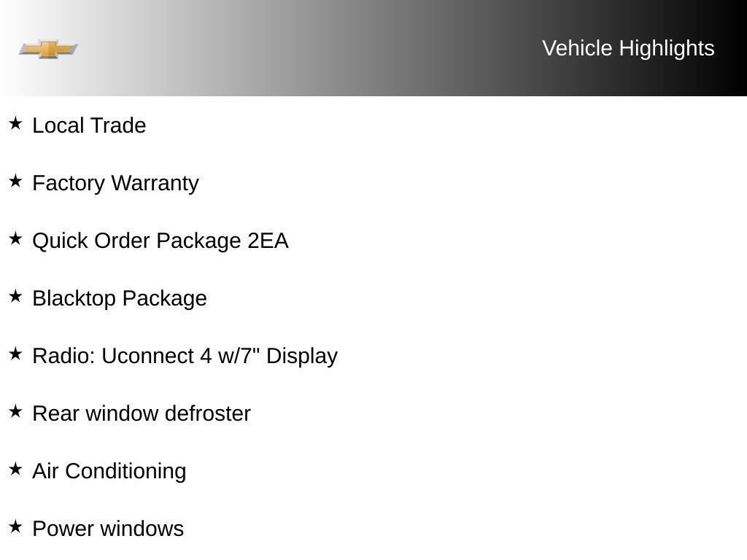Click the star next to Quick Order Package
Viewport: 747px width, 560px height.
pyautogui.click(x=15, y=238)
